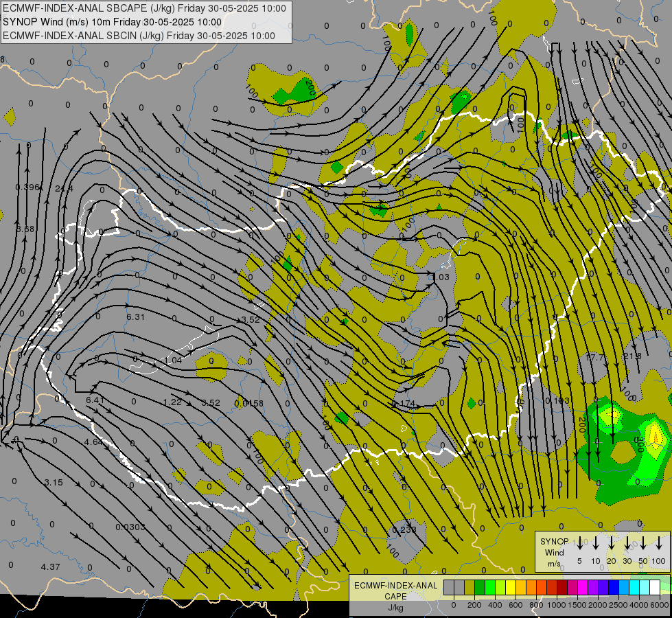Select the pure blue 2500 CAPE swatch
The image size is (672, 618).
[x=613, y=588]
